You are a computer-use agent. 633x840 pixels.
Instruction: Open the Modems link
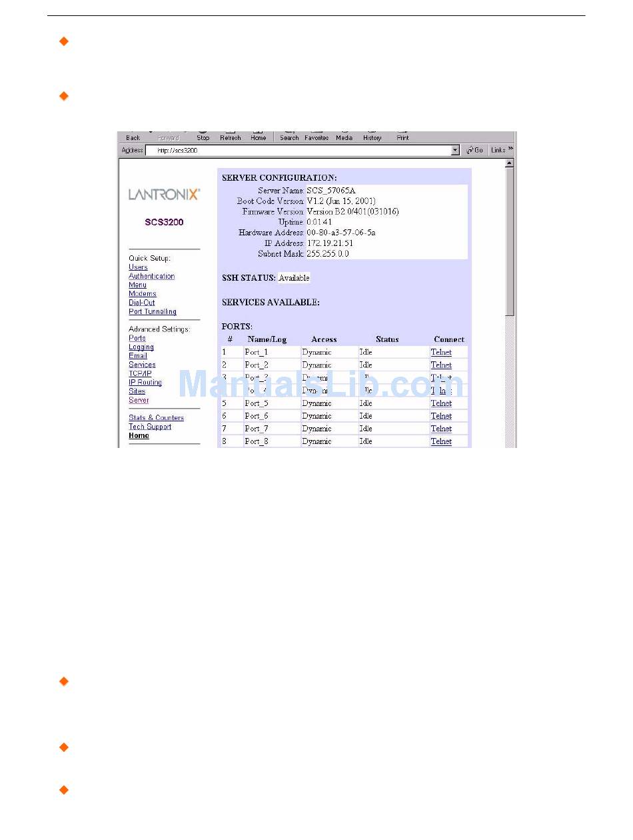pyautogui.click(x=143, y=293)
